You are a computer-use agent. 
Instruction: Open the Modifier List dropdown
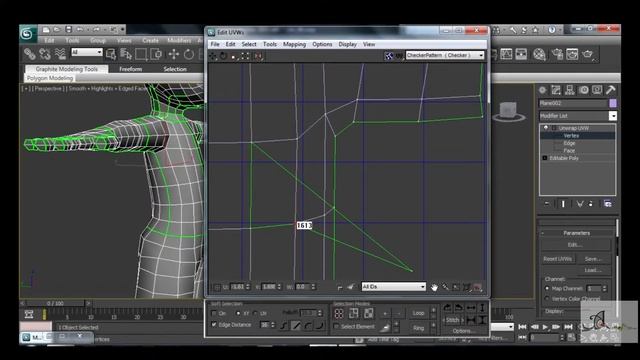(x=578, y=116)
